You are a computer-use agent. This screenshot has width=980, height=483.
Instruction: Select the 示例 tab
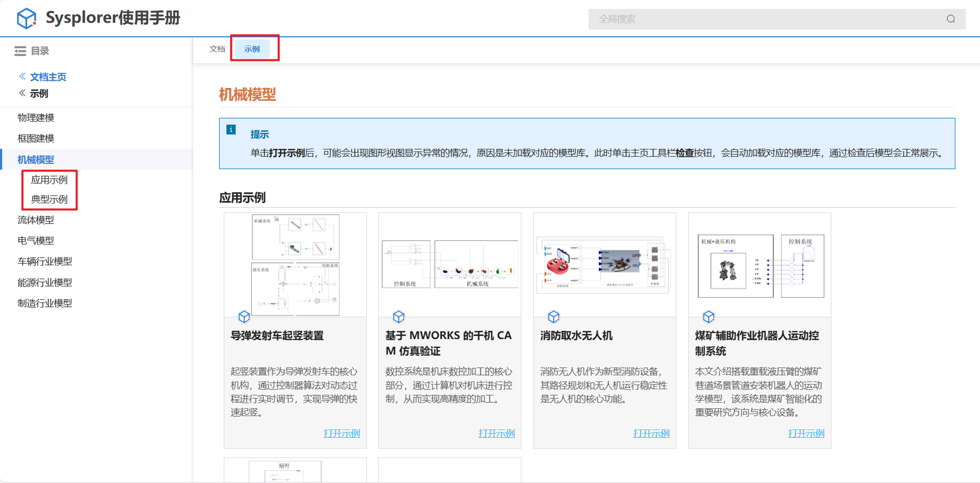[252, 49]
